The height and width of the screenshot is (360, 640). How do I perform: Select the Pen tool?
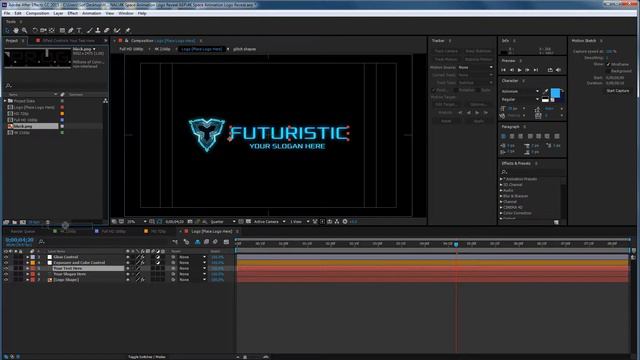click(x=71, y=30)
